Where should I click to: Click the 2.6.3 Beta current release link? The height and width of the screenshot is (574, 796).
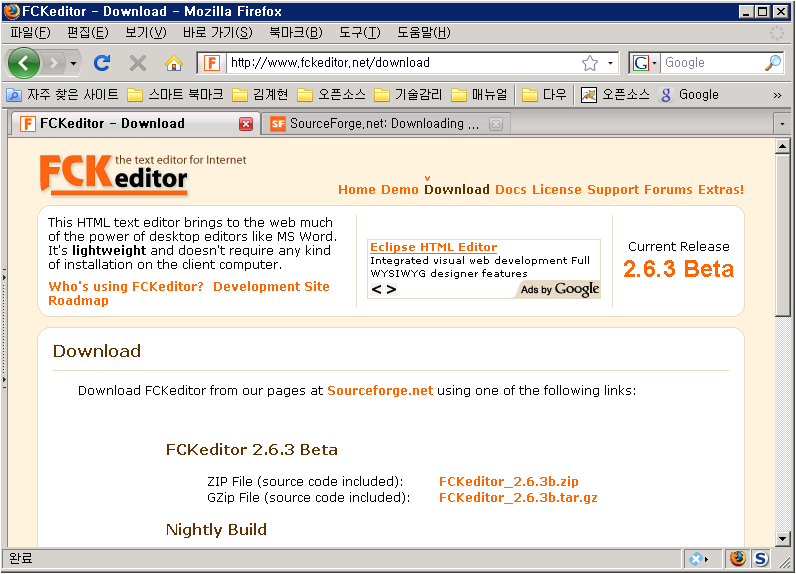tap(678, 269)
